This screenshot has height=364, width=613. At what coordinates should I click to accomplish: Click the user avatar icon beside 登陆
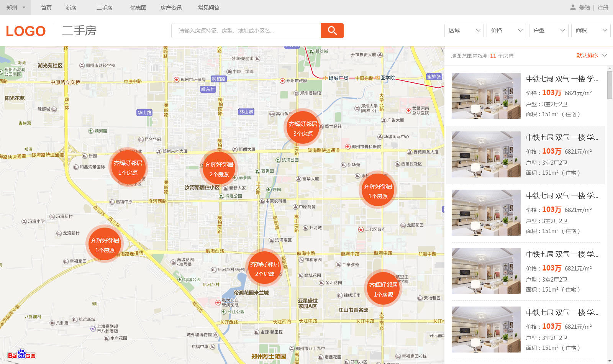(573, 7)
